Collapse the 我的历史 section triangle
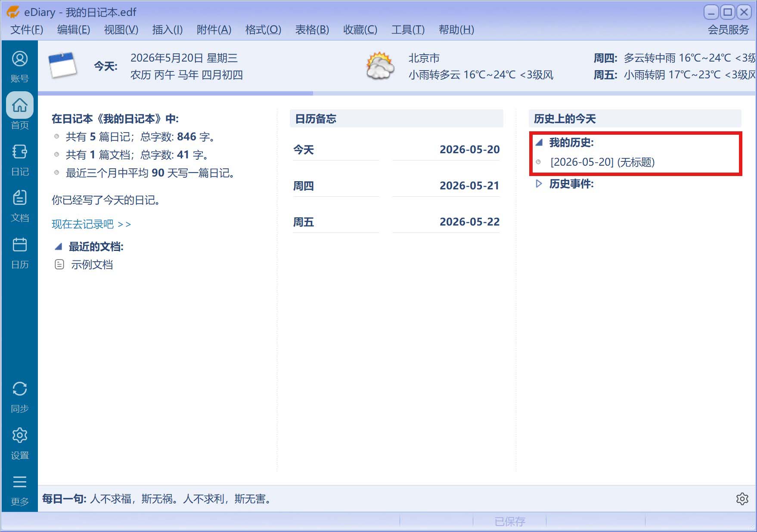This screenshot has height=532, width=757. click(539, 142)
